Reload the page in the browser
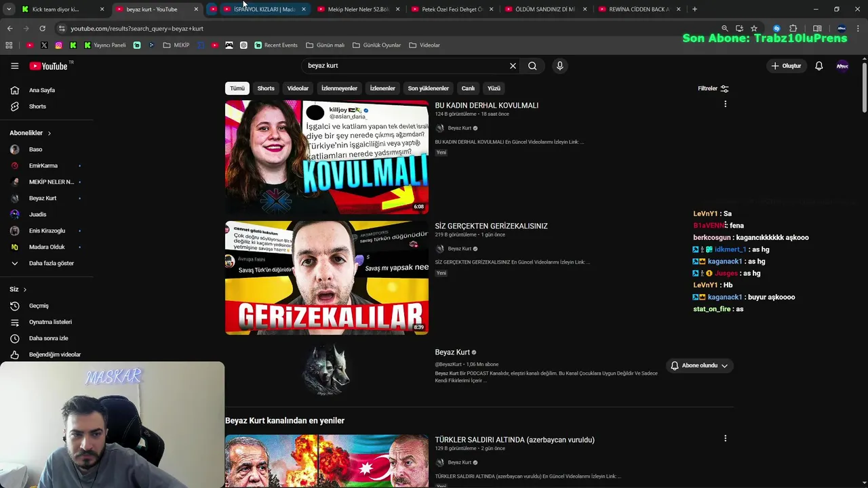This screenshot has height=488, width=868. click(x=42, y=28)
